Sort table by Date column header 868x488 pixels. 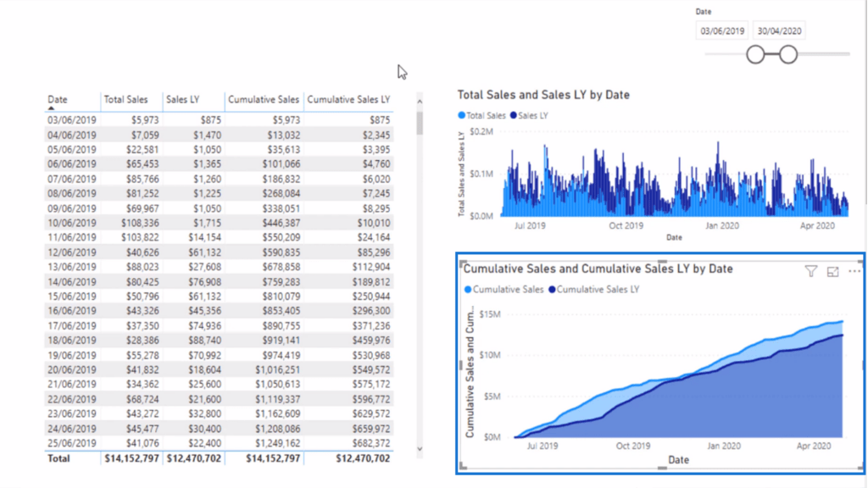[x=58, y=100]
